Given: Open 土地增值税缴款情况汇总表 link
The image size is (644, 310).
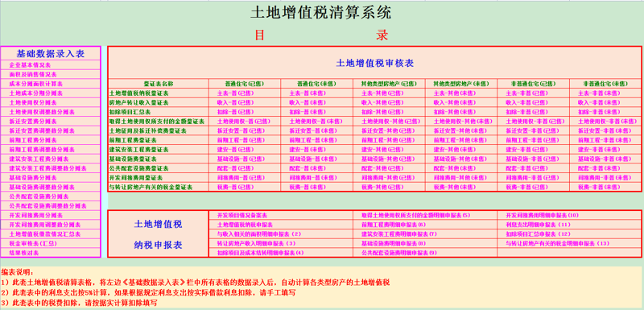Looking at the screenshot, I should pyautogui.click(x=45, y=234).
